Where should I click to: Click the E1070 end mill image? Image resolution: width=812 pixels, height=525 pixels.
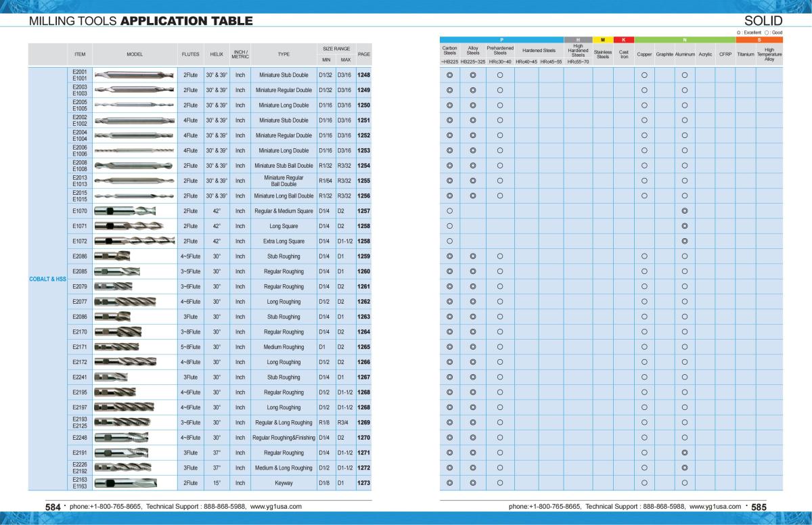(x=127, y=211)
